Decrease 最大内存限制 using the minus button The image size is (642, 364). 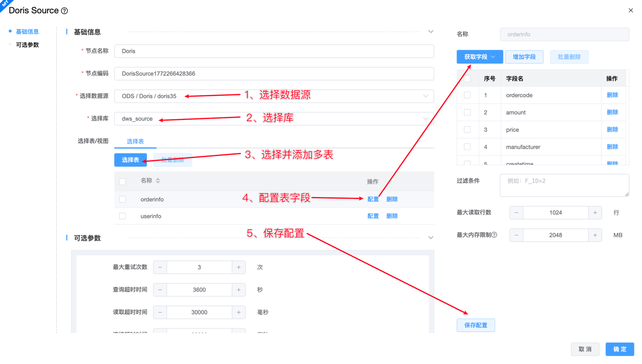pyautogui.click(x=516, y=235)
